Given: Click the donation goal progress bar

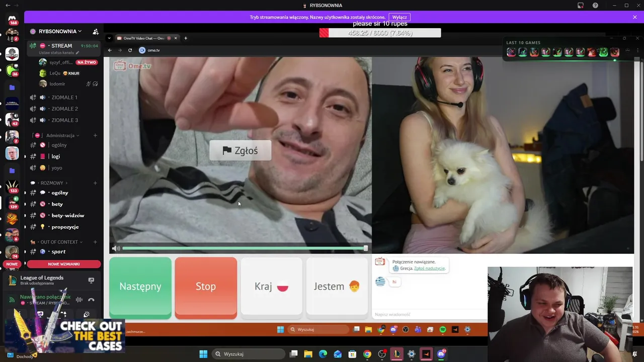Looking at the screenshot, I should 380,33.
